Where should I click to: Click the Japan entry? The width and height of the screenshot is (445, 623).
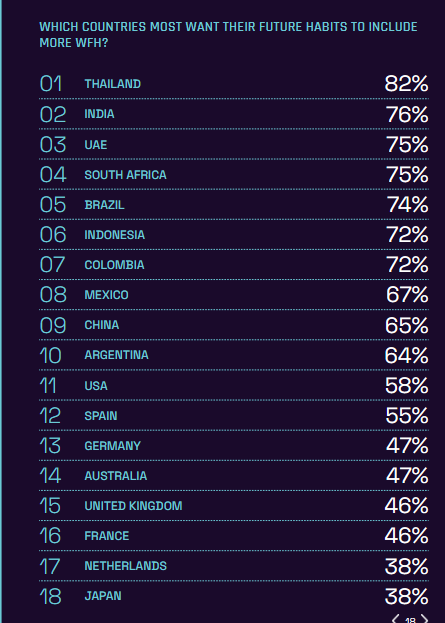pos(234,596)
